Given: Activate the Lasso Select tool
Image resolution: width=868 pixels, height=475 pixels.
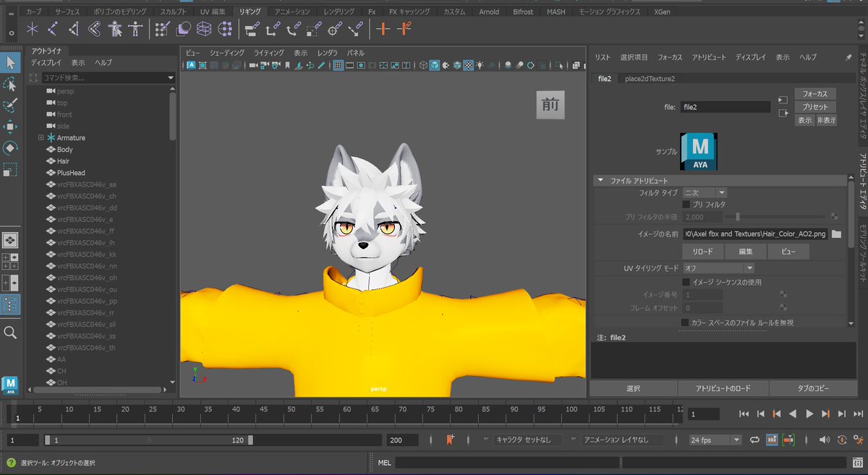Looking at the screenshot, I should coord(10,84).
